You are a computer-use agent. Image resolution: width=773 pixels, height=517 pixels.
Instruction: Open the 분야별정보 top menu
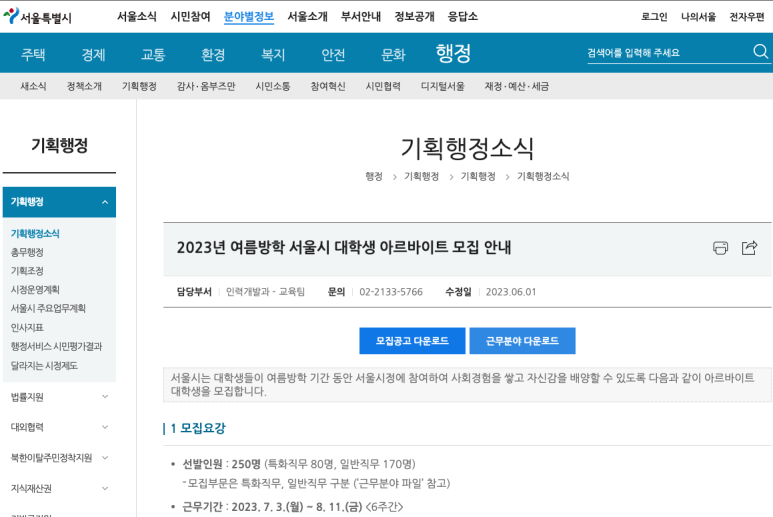point(249,17)
